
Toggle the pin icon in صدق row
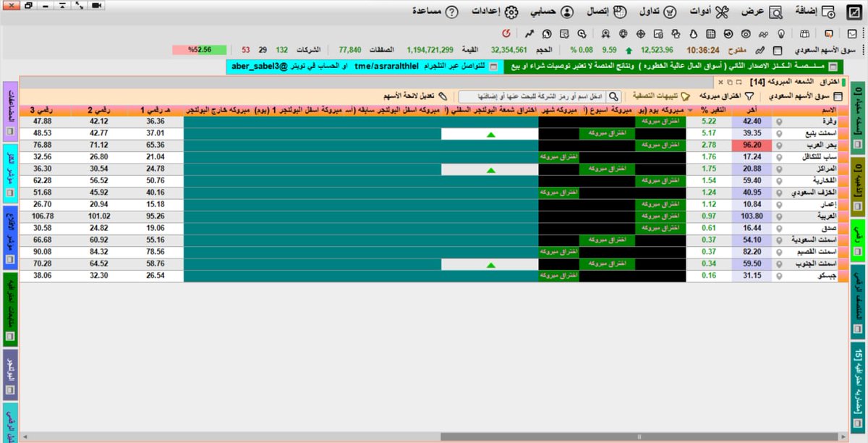pos(779,228)
